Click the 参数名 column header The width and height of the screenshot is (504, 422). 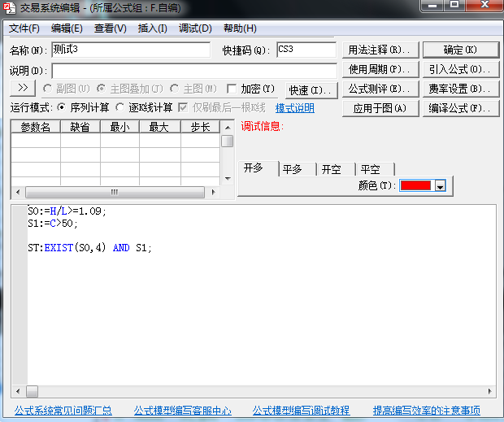coord(35,127)
